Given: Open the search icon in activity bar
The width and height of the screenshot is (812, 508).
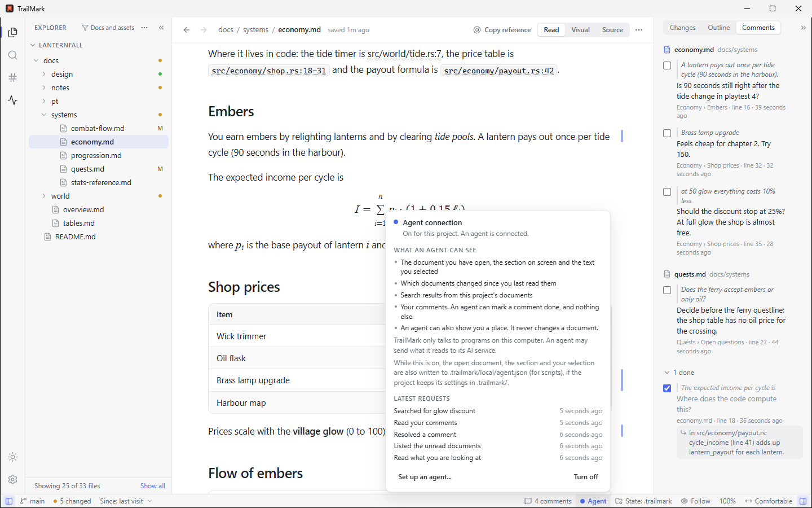Looking at the screenshot, I should 12,55.
